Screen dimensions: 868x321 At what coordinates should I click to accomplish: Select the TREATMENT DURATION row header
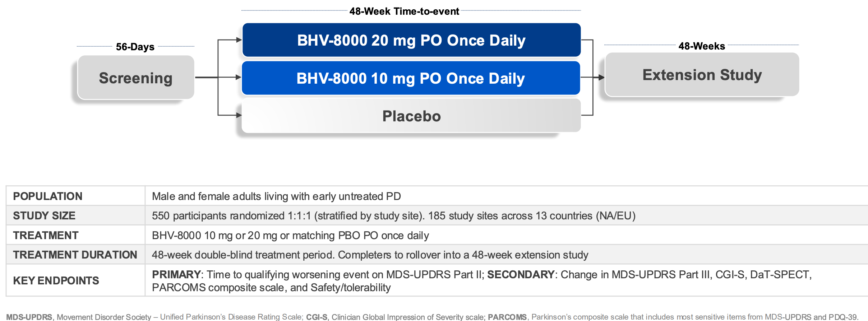pyautogui.click(x=75, y=255)
